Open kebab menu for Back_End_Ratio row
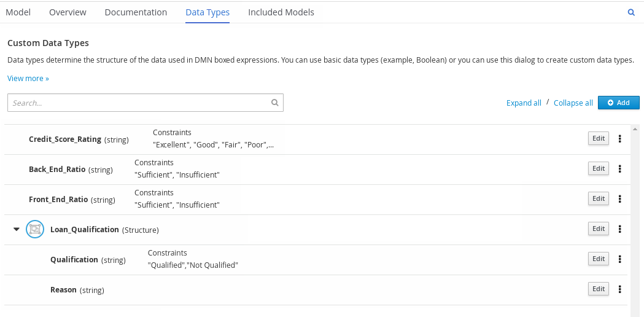Screen dimensions: 644x317 click(x=619, y=169)
